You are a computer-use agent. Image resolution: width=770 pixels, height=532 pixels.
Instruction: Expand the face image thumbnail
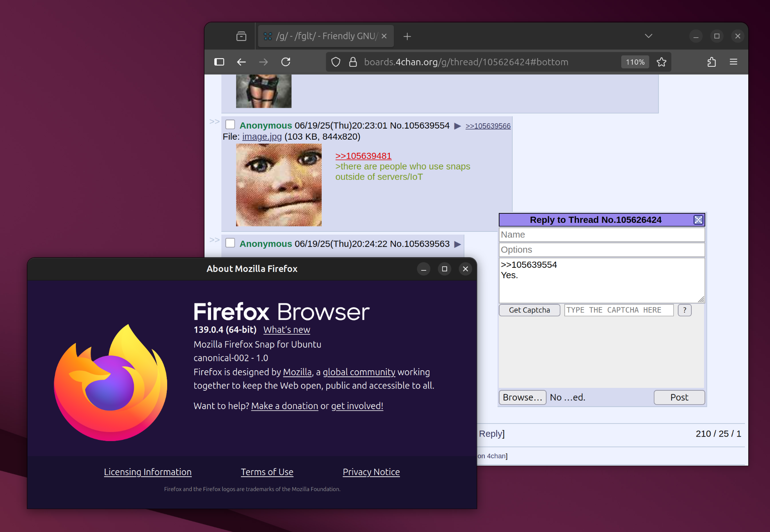[x=279, y=185]
